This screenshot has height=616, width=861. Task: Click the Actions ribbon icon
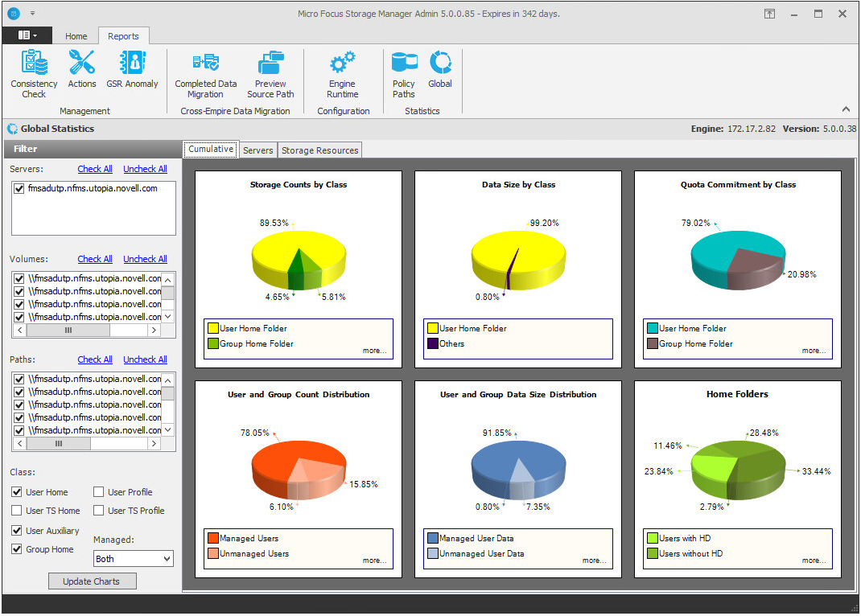[81, 70]
